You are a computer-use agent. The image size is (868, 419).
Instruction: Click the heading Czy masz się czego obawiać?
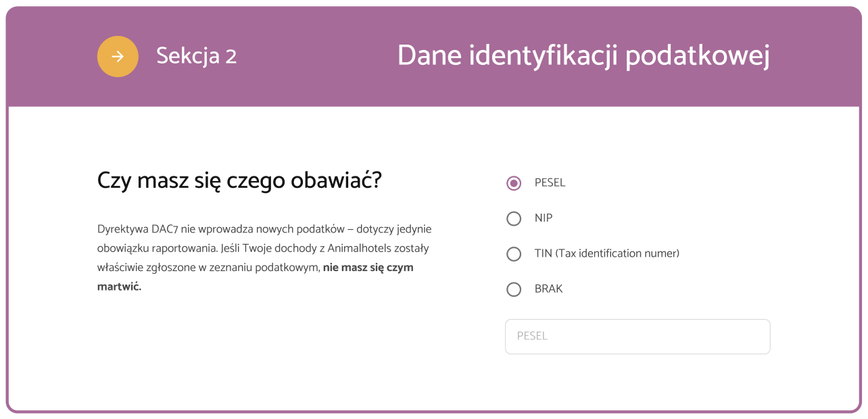pos(239,181)
